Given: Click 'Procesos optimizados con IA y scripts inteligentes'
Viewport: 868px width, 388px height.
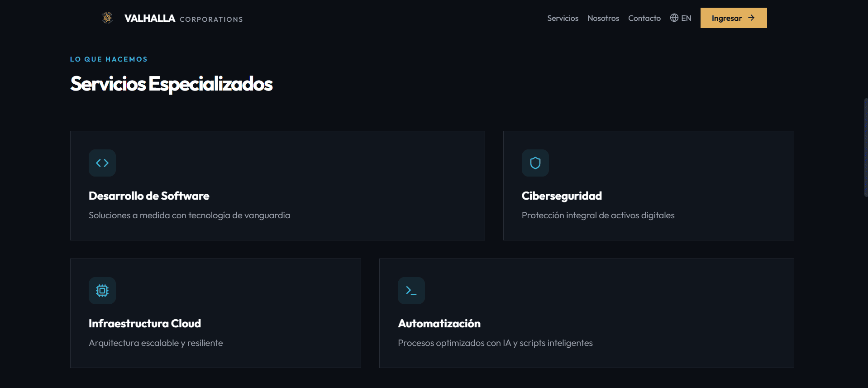Looking at the screenshot, I should coord(495,343).
